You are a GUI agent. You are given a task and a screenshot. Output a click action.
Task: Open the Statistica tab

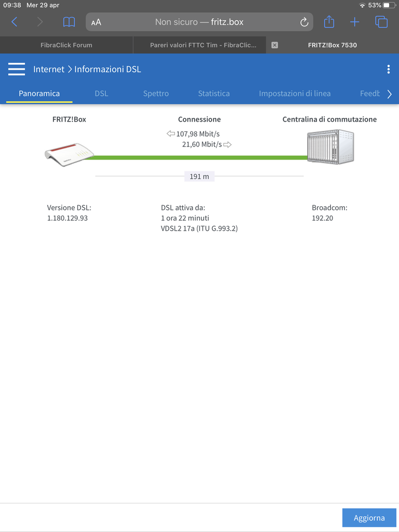(214, 94)
